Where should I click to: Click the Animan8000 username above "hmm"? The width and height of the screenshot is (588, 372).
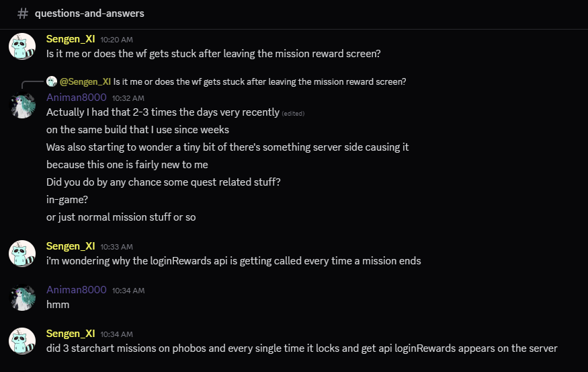pyautogui.click(x=76, y=290)
